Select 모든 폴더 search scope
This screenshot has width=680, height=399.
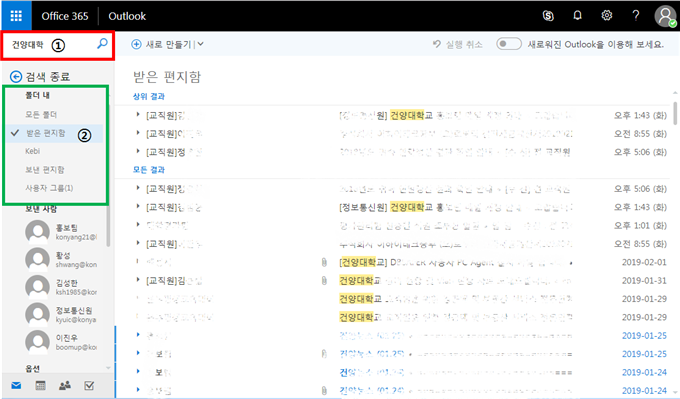[x=41, y=114]
